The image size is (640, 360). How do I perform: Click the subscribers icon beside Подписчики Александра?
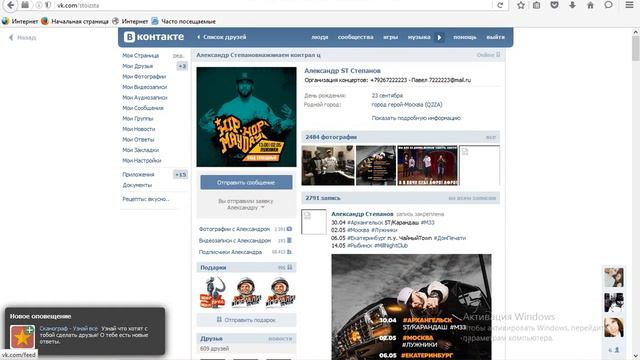click(289, 252)
